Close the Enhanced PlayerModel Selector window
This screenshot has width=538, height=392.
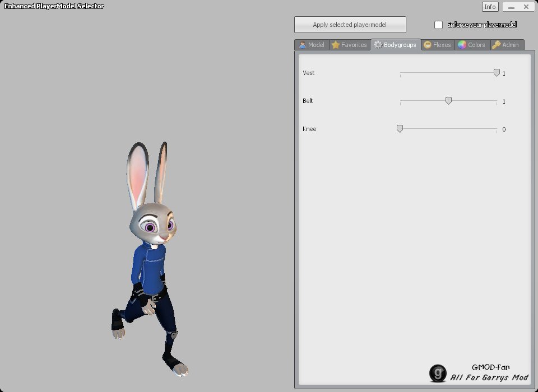tap(526, 7)
